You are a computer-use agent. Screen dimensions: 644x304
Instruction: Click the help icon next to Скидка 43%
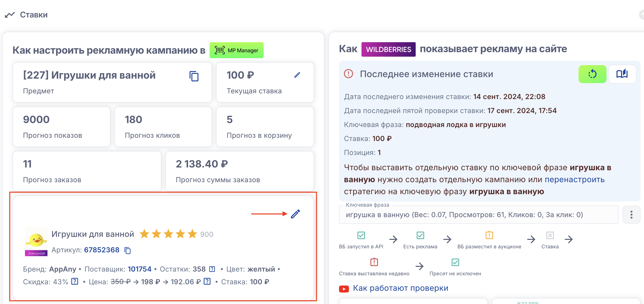click(x=75, y=282)
